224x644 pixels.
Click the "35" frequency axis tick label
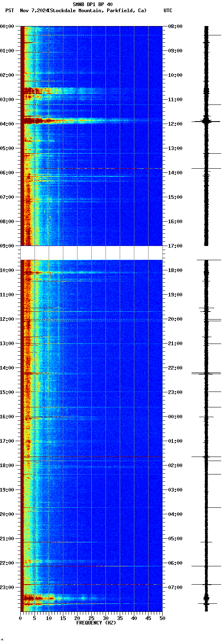120,618
